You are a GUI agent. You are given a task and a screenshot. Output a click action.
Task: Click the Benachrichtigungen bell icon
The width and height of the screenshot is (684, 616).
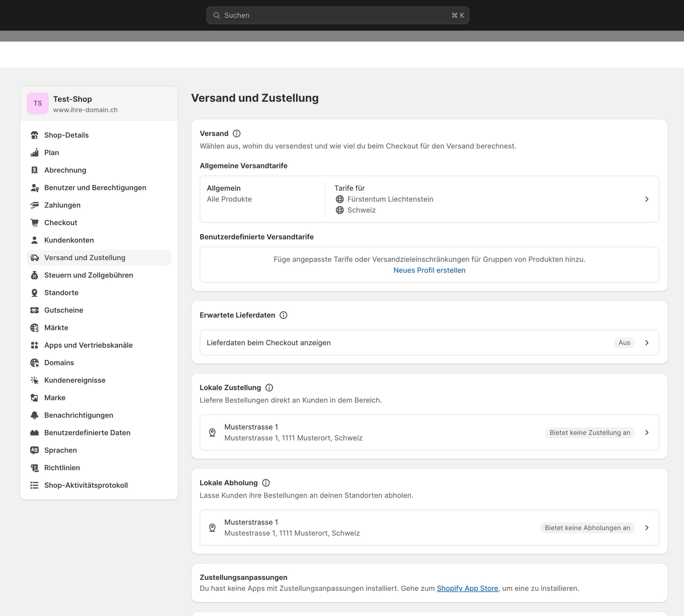coord(34,415)
